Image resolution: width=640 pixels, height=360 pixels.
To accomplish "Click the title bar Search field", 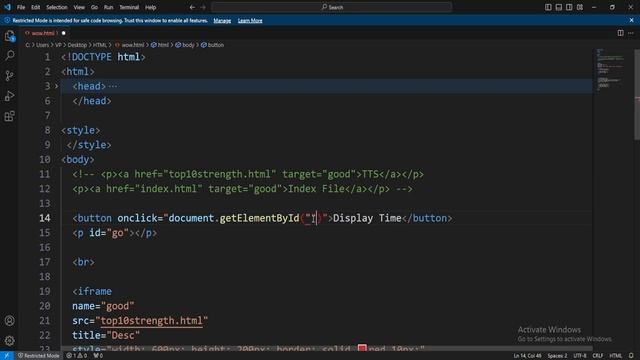I will click(x=332, y=7).
